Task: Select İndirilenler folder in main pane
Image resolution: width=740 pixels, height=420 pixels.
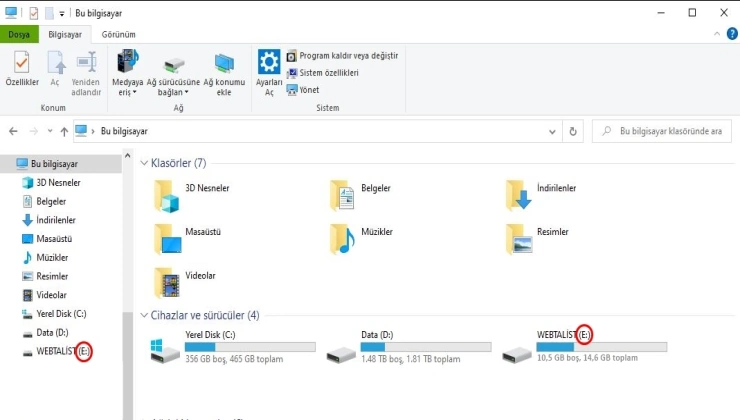Action: [520, 195]
